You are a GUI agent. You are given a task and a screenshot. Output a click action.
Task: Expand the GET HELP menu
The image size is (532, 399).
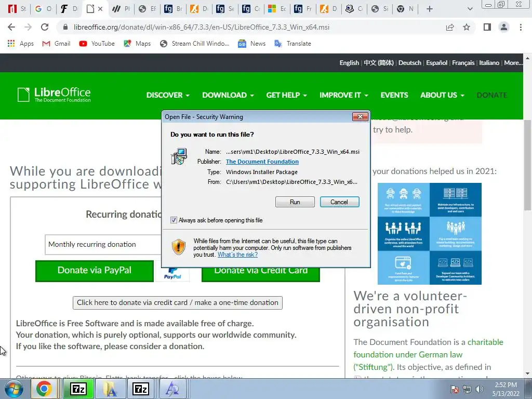coord(286,95)
